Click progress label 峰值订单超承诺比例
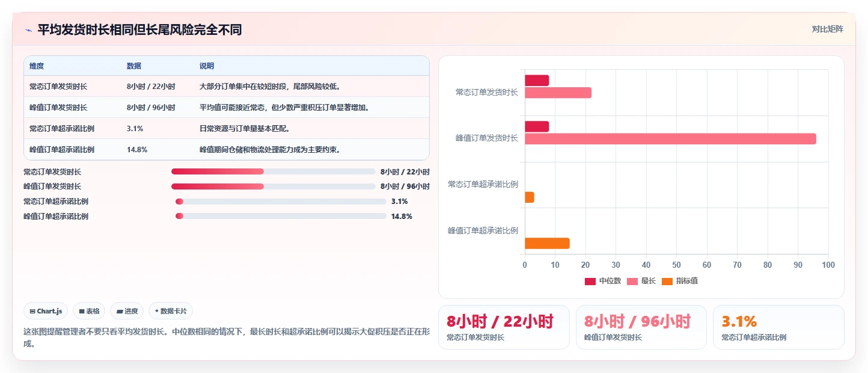 (x=56, y=217)
